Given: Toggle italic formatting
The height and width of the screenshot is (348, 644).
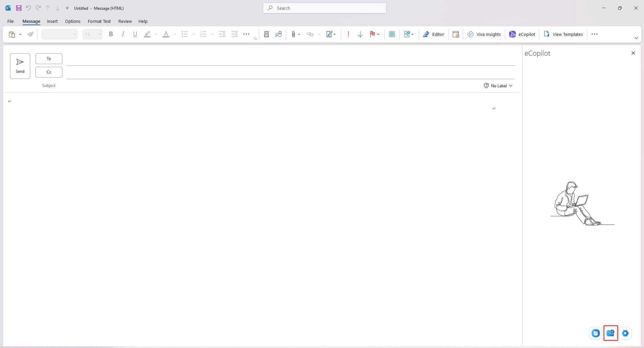Looking at the screenshot, I should click(123, 34).
